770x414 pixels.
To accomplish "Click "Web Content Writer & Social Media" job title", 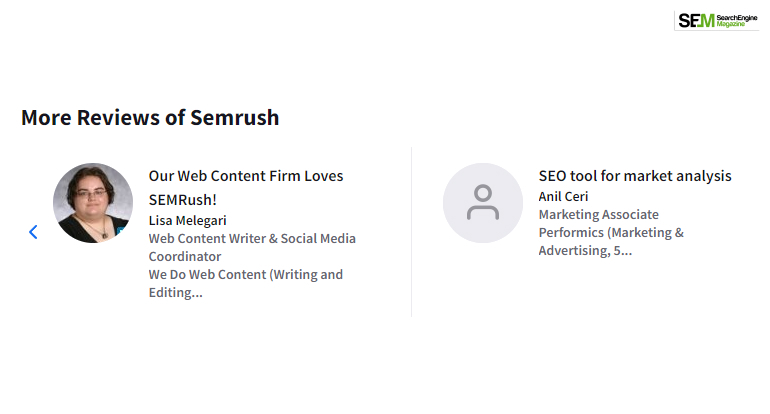I will 252,239.
